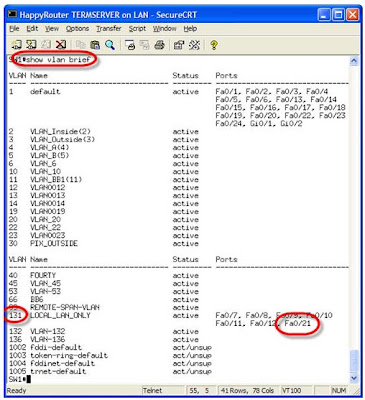
Task: Click the greyed-out Copy toolbar icon
Action: click(80, 44)
